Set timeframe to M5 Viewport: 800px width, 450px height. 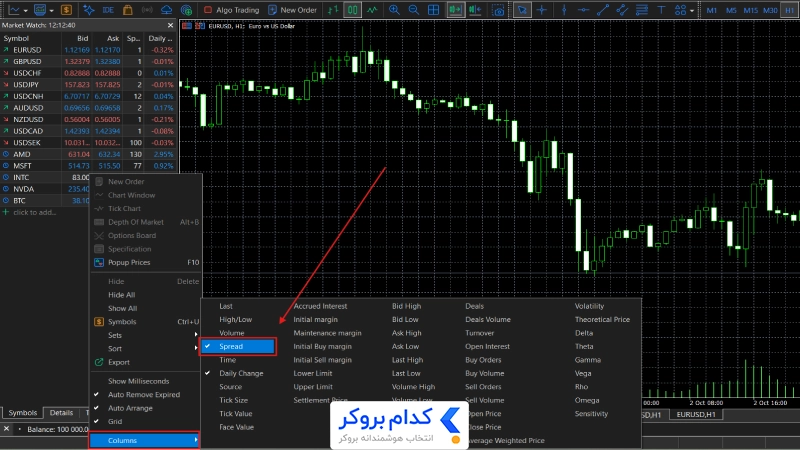(x=731, y=10)
